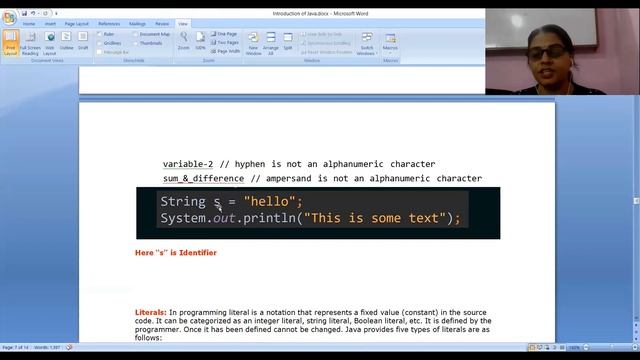This screenshot has width=640, height=360.
Task: Click Draft view icon in status bar
Action: 562,347
